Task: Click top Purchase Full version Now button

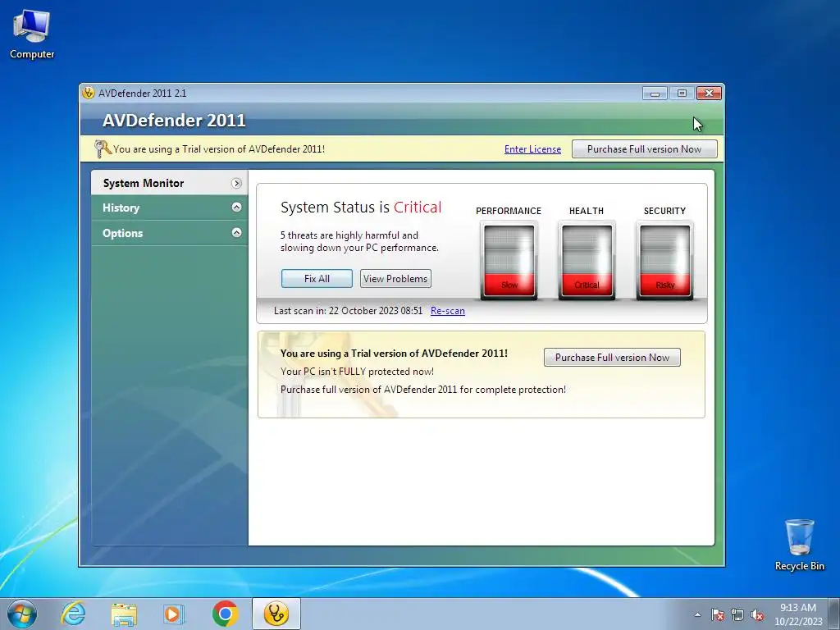Action: pos(645,149)
